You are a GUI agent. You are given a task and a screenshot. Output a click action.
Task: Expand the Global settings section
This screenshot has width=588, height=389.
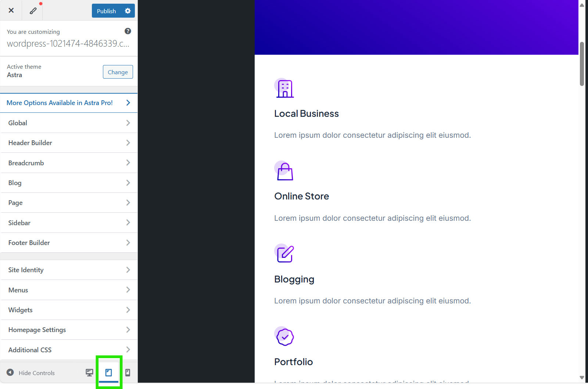[69, 123]
